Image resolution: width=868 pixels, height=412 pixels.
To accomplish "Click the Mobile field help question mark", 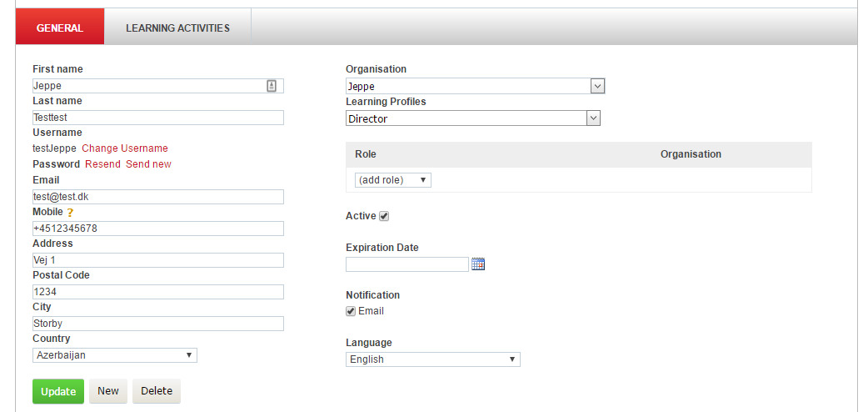I will [x=71, y=213].
